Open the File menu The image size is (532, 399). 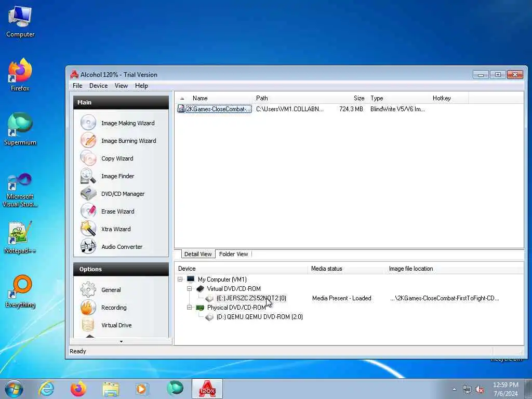click(x=77, y=86)
